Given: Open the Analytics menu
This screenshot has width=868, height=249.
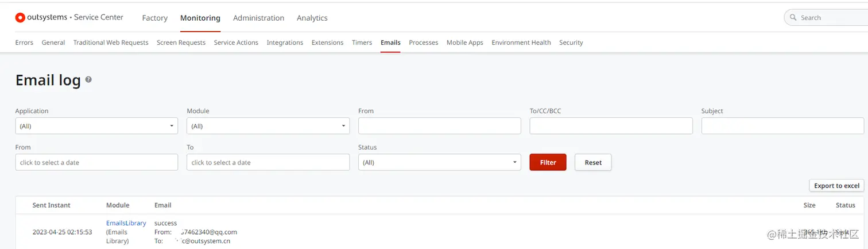Looking at the screenshot, I should tap(312, 18).
